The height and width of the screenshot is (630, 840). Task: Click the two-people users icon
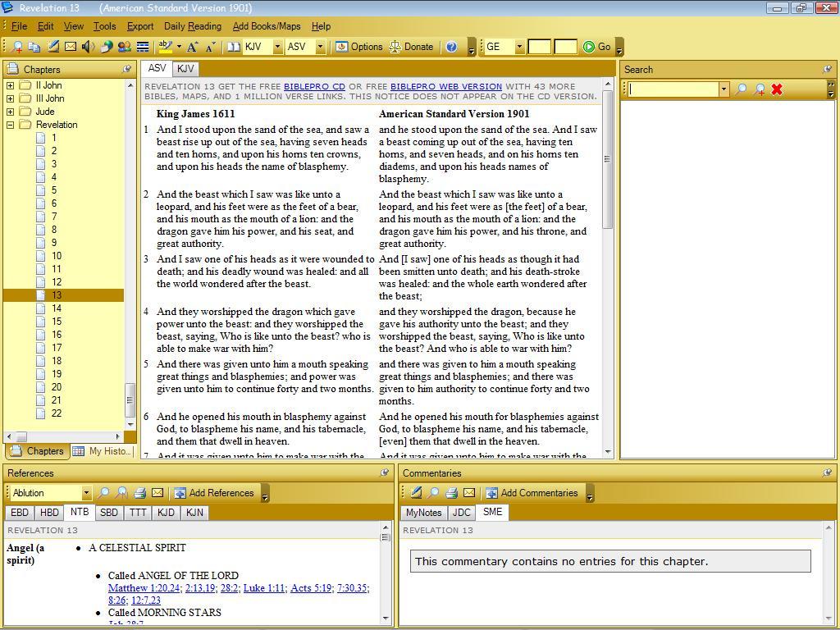(x=125, y=47)
